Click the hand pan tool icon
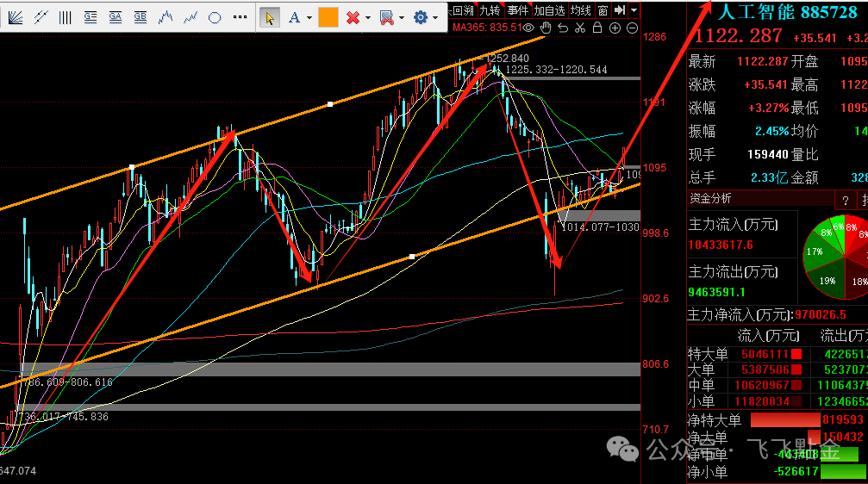Viewport: 868px width, 484px height. (546, 28)
